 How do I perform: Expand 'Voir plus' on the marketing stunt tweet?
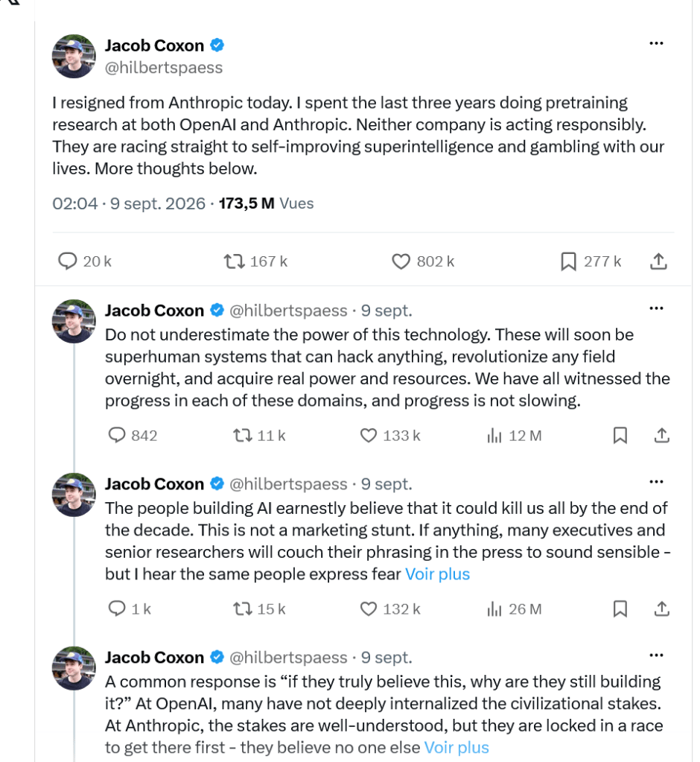[437, 574]
